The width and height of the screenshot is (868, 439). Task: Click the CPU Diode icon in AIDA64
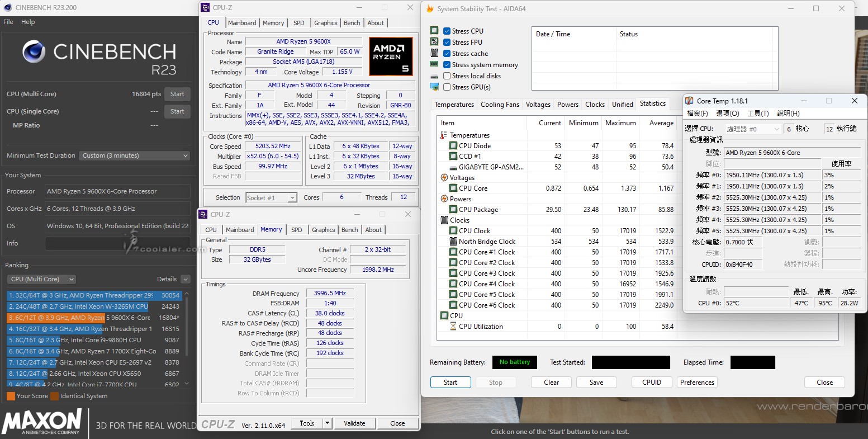pos(453,146)
